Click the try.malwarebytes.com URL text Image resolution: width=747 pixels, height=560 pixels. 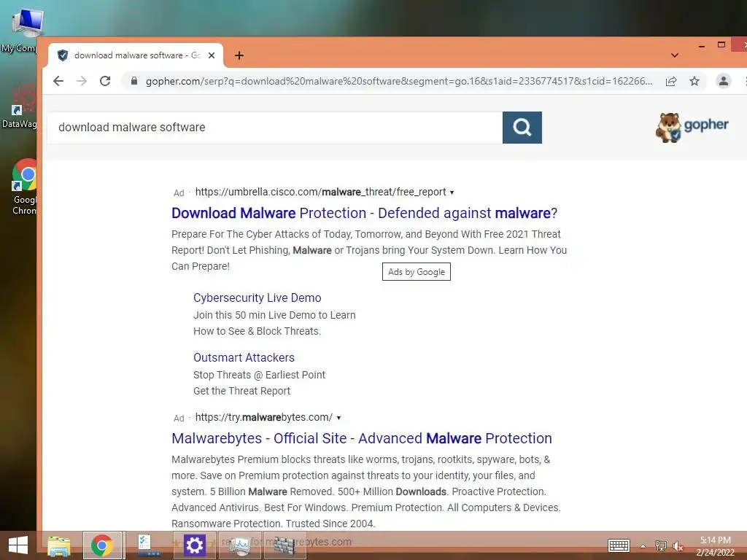pyautogui.click(x=264, y=417)
